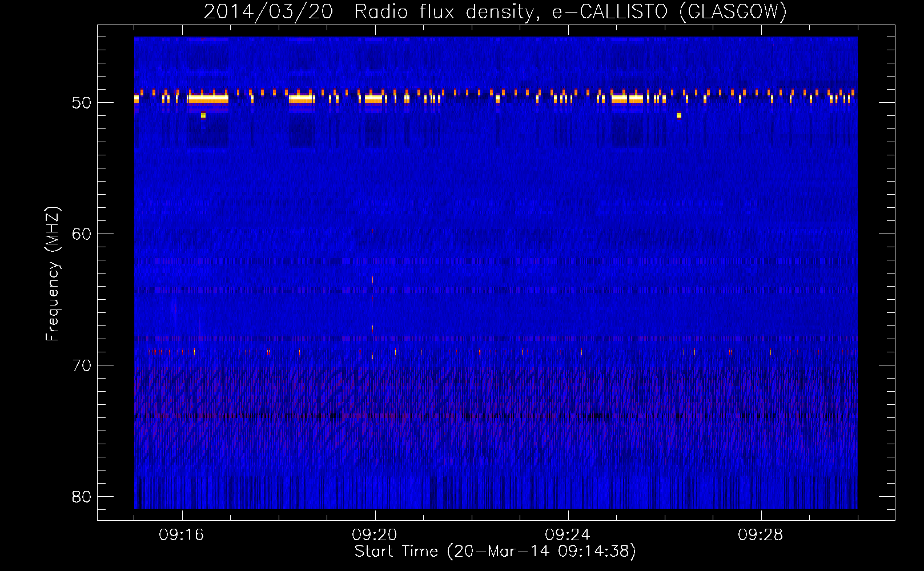This screenshot has width=924, height=571.
Task: Click the plot title "2014/03/20 Radio flux density, e-CALLISTO (GLASGOW)"
Action: coord(495,11)
